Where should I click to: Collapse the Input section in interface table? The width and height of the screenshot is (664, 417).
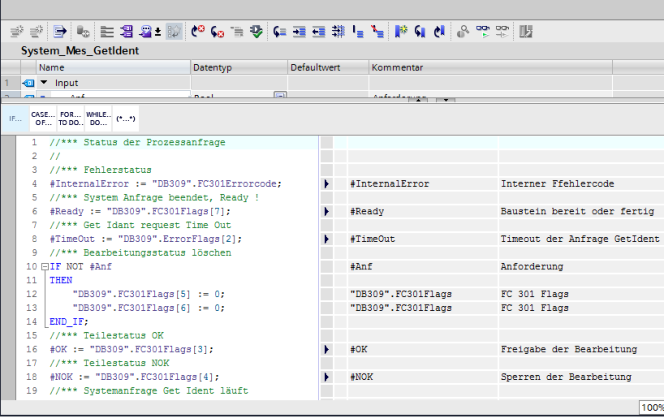pyautogui.click(x=43, y=82)
